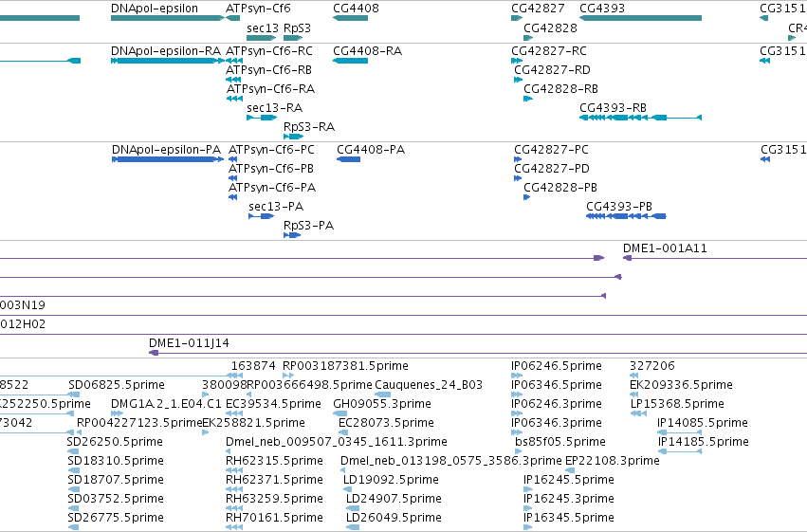Select EP22108.3prime EST
807x532 pixels.
pos(570,470)
